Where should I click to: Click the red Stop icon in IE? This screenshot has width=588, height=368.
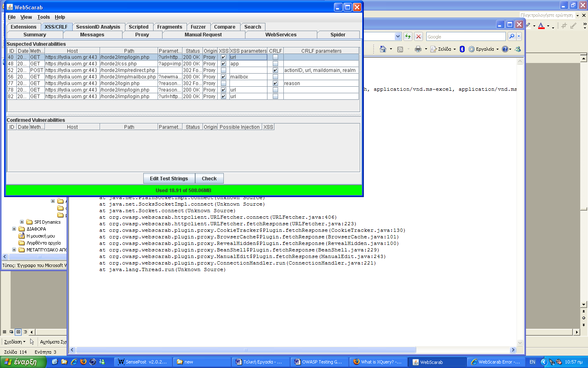coord(418,36)
